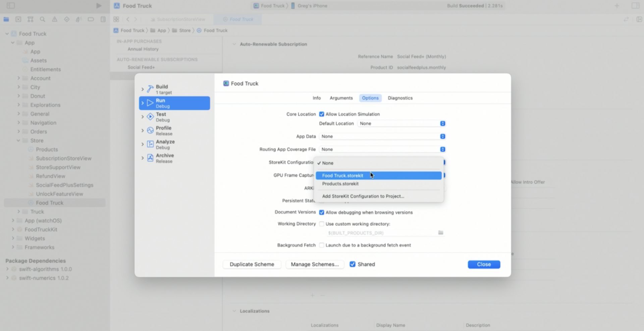Toggle the navigator sidebar icon
The height and width of the screenshot is (331, 644).
(11, 6)
